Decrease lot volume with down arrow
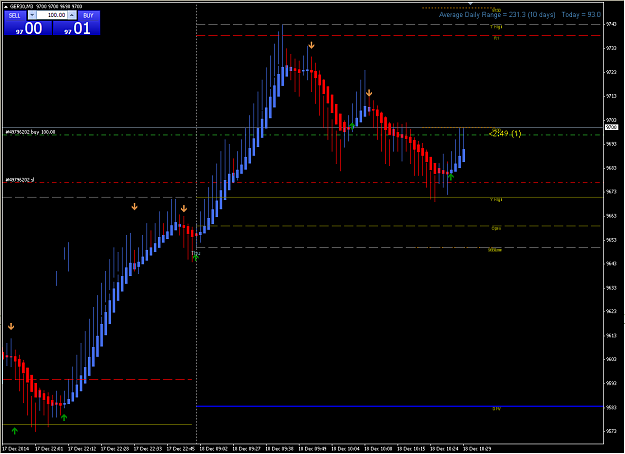 tap(32, 15)
